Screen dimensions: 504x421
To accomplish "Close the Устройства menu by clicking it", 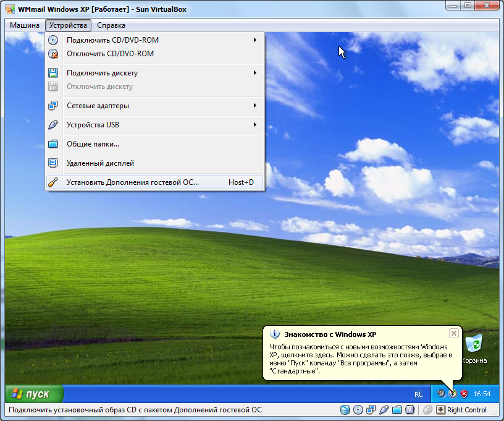I will point(68,25).
